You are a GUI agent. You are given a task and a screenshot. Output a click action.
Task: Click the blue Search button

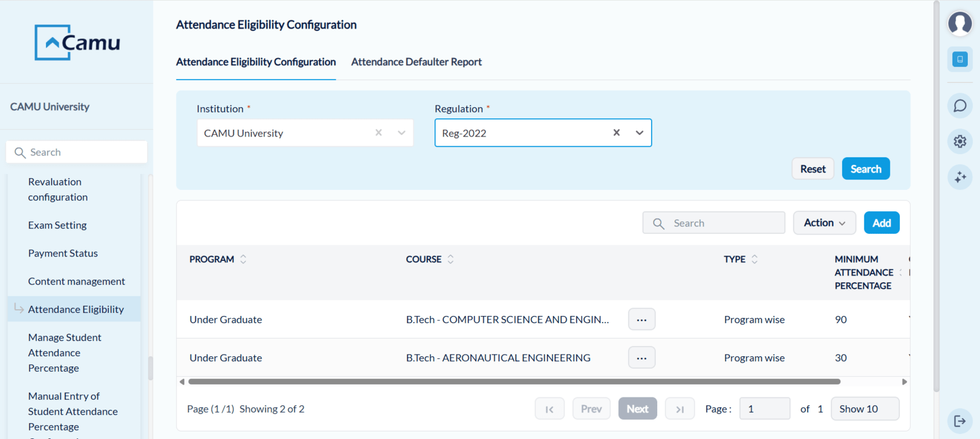(x=866, y=169)
